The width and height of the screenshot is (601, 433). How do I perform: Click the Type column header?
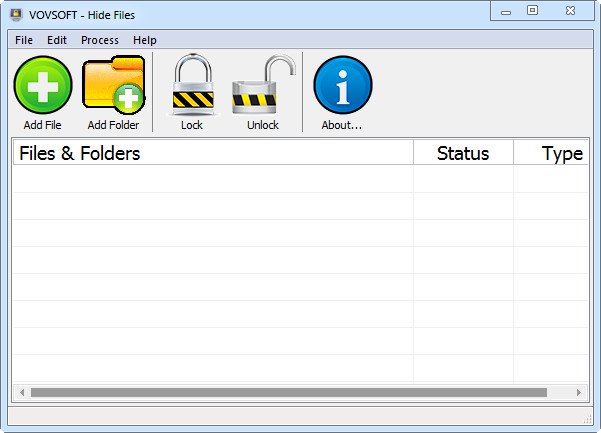point(551,153)
